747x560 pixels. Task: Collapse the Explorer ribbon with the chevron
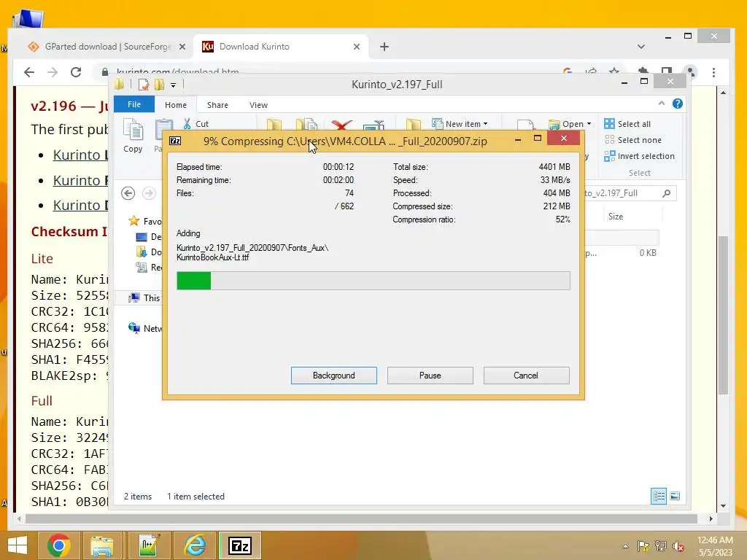pyautogui.click(x=661, y=104)
